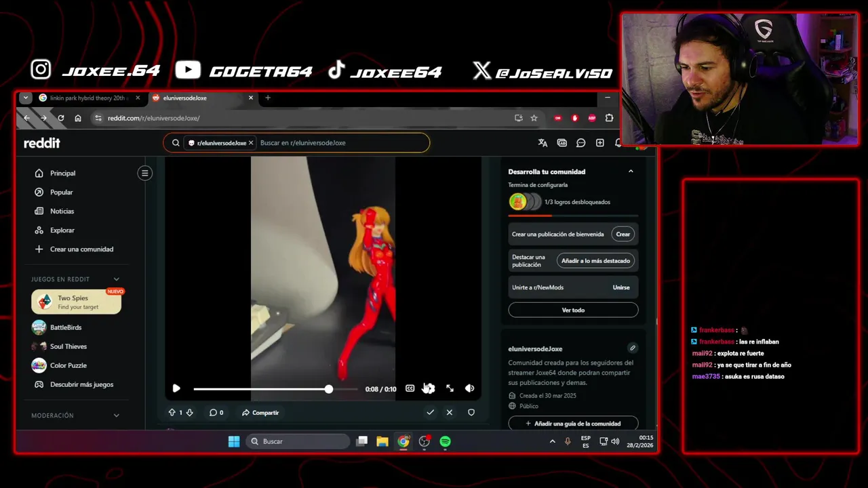Open the Two Spies game card
Viewport: 868px width, 488px height.
[77, 302]
